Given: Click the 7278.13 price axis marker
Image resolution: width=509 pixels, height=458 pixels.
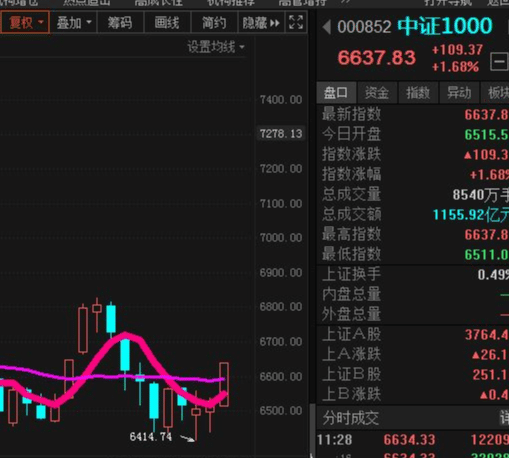Looking at the screenshot, I should 281,134.
